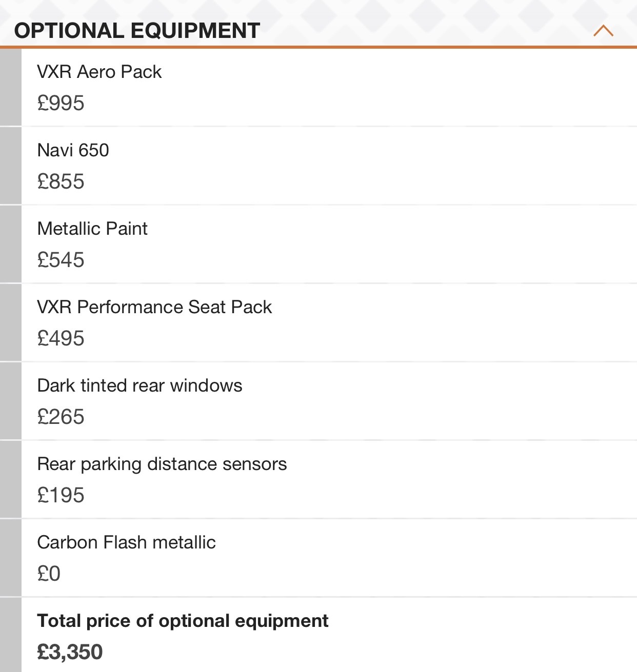Click the £195 parking sensors price

coord(61,495)
